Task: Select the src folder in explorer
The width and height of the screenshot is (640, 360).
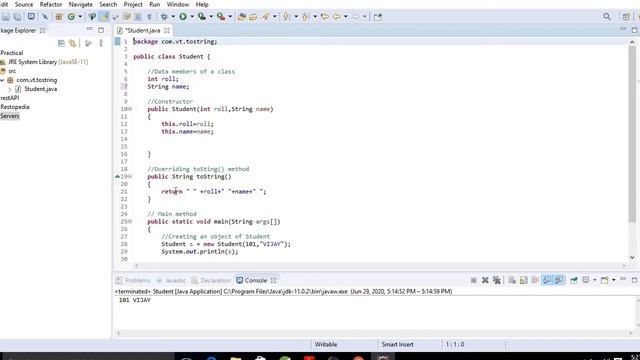Action: [8, 71]
